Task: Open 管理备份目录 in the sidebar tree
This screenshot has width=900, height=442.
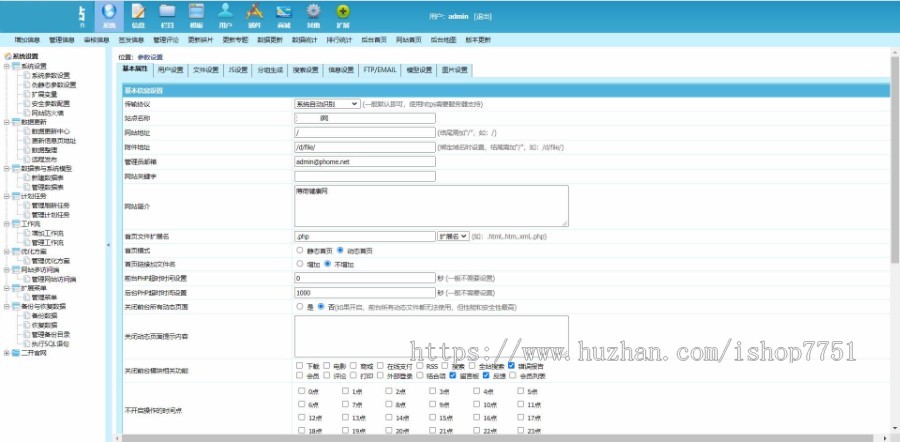Action: (x=51, y=334)
